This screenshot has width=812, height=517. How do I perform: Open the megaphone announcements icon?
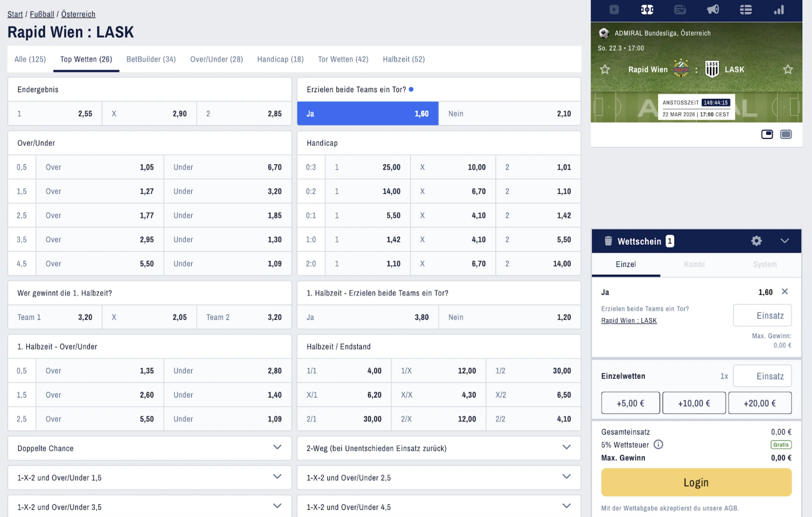(x=713, y=9)
